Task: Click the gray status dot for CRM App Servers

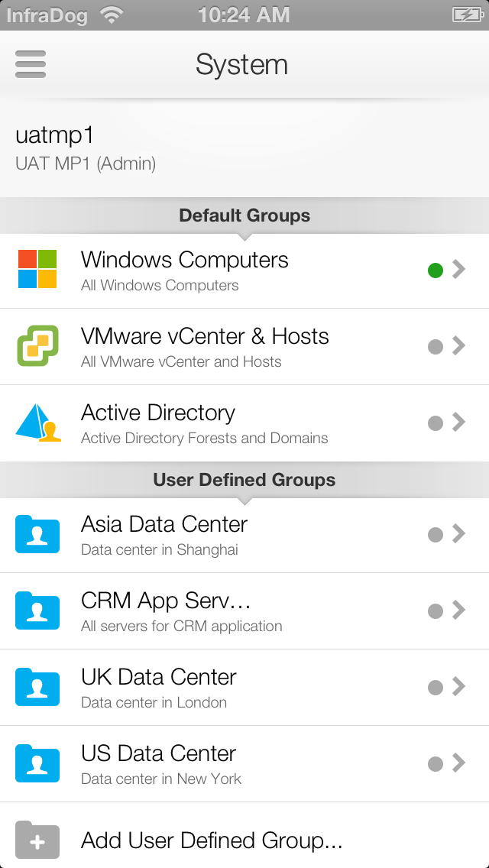Action: (x=436, y=611)
